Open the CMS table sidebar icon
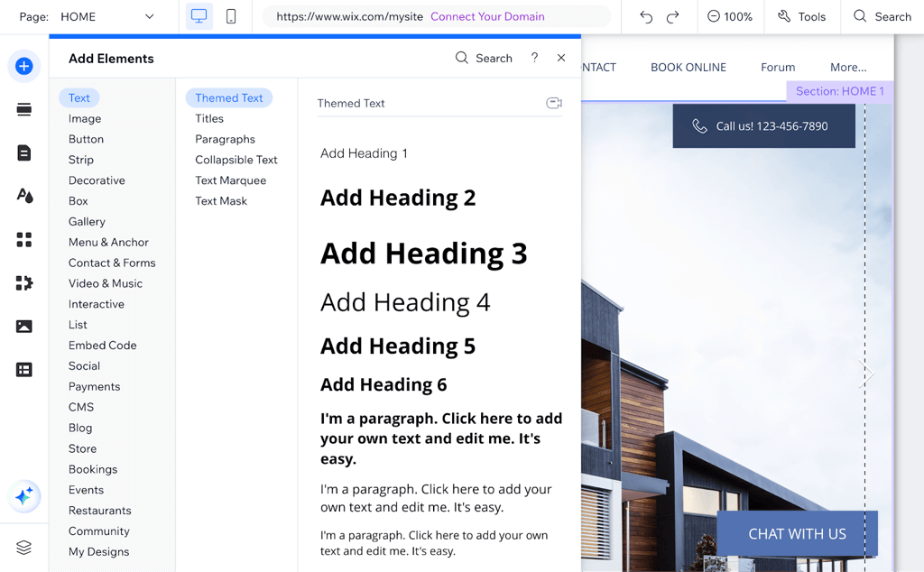The image size is (924, 572). (24, 370)
